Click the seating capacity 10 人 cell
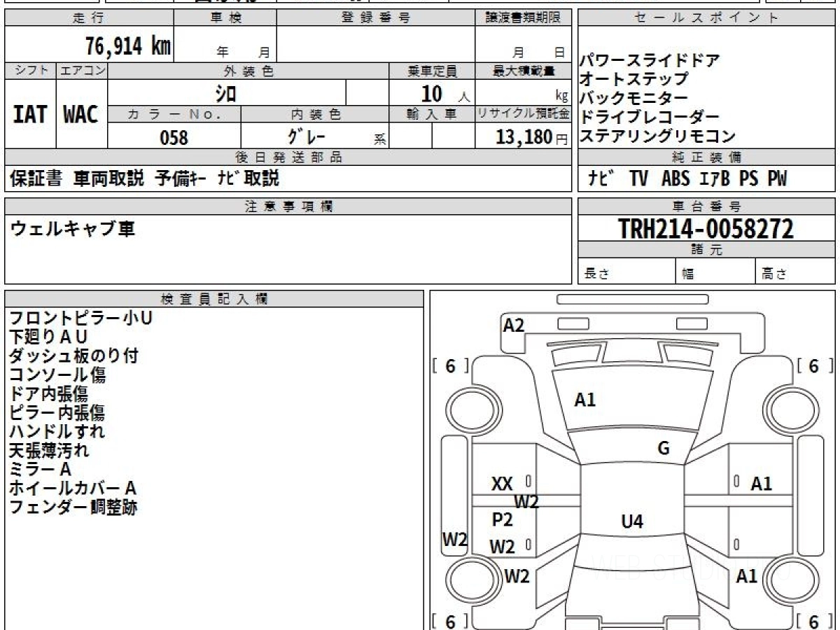Viewport: 840px width, 630px height. 432,93
